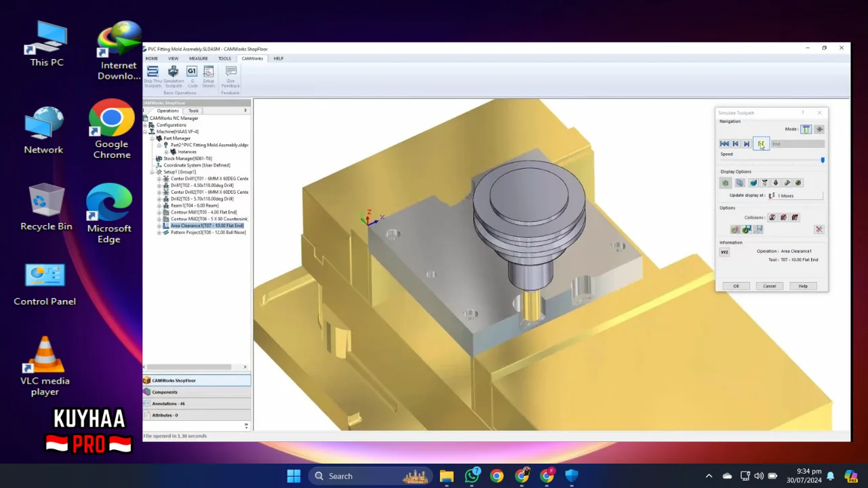Click the Windows Start button

click(x=294, y=476)
